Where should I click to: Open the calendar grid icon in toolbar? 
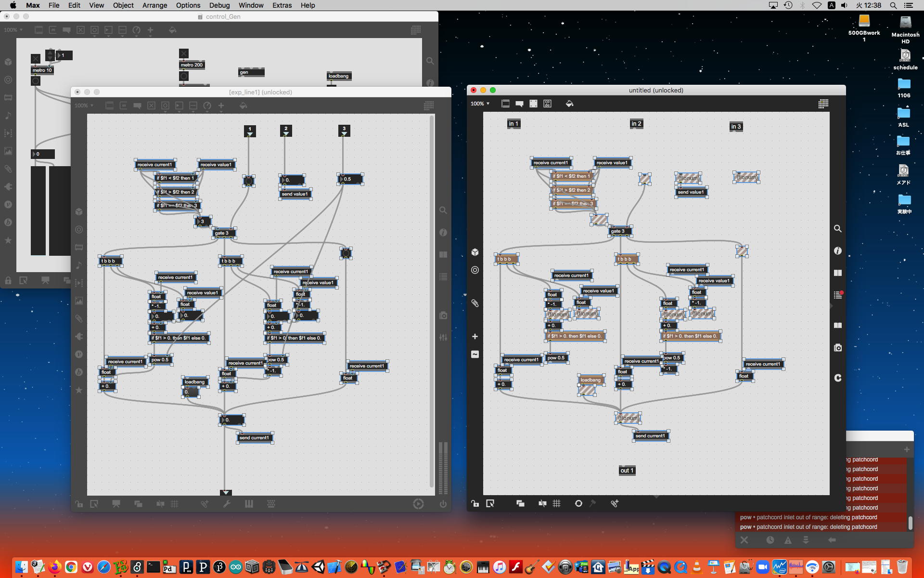(x=823, y=104)
